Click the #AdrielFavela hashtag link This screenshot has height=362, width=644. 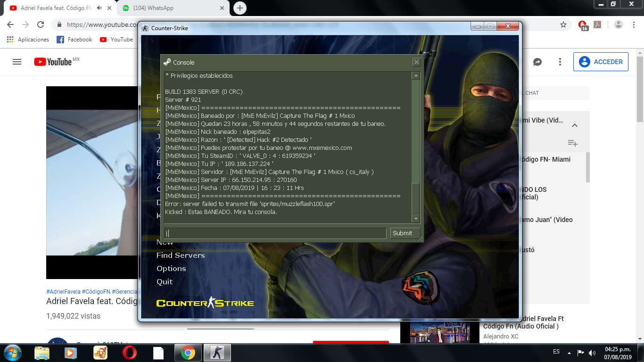tap(63, 292)
